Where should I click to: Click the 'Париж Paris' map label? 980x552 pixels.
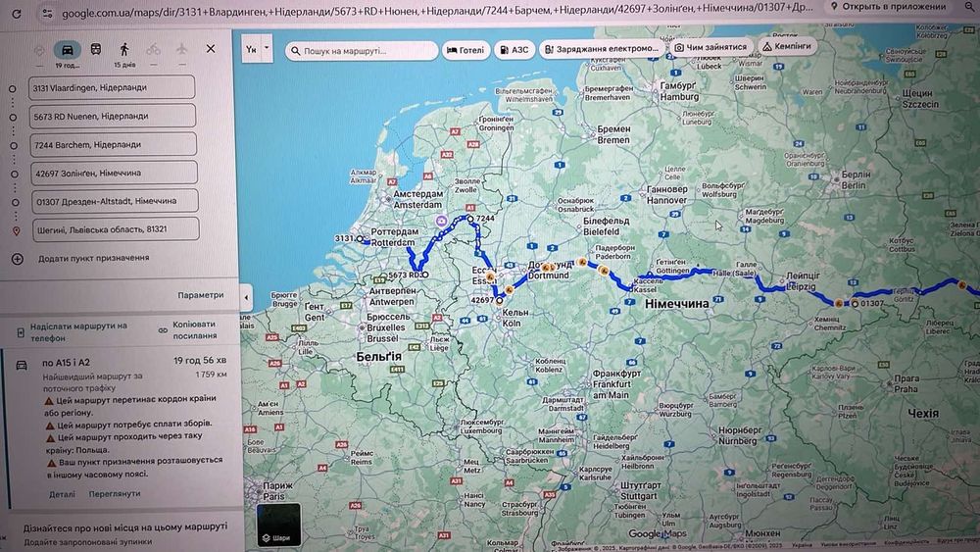tap(278, 491)
